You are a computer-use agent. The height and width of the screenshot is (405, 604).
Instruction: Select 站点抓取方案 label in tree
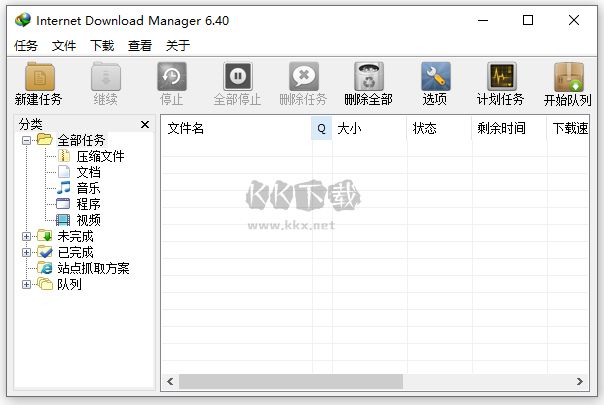pyautogui.click(x=93, y=268)
